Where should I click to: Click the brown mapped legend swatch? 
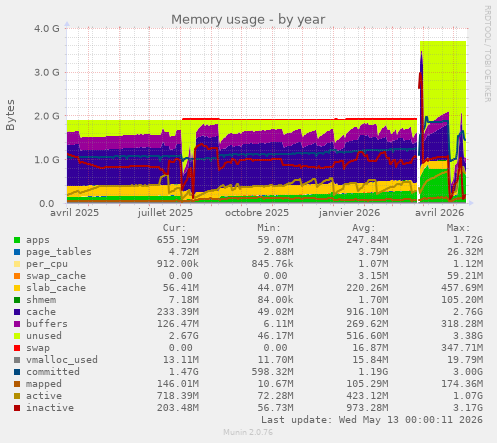tap(17, 384)
